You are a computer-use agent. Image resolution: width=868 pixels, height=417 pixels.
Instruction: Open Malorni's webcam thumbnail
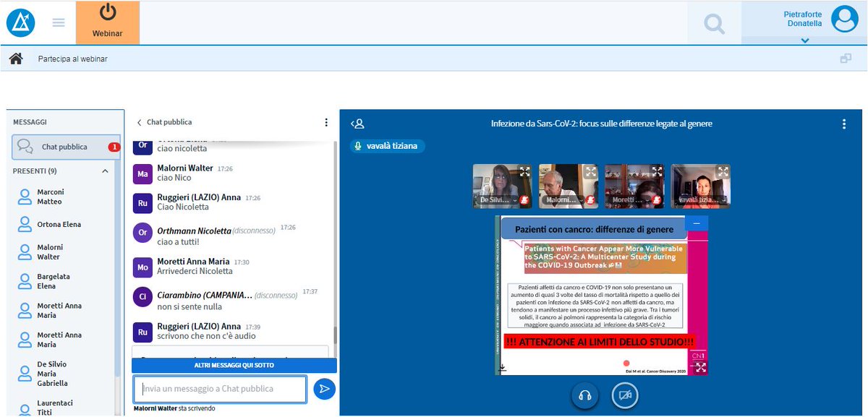[568, 186]
